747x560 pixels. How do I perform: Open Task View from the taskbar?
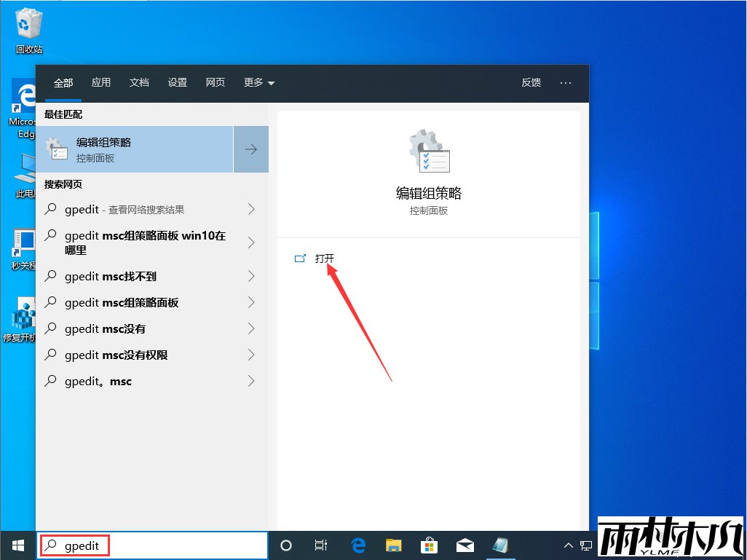tap(320, 545)
